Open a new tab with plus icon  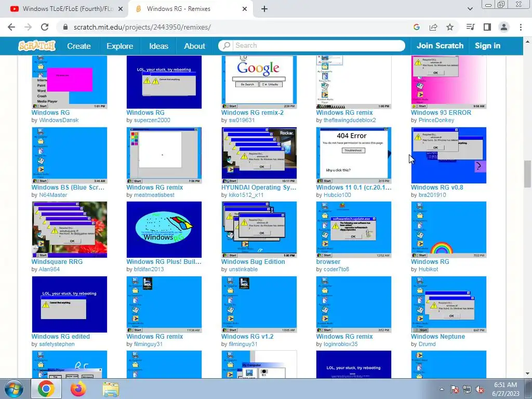(264, 9)
